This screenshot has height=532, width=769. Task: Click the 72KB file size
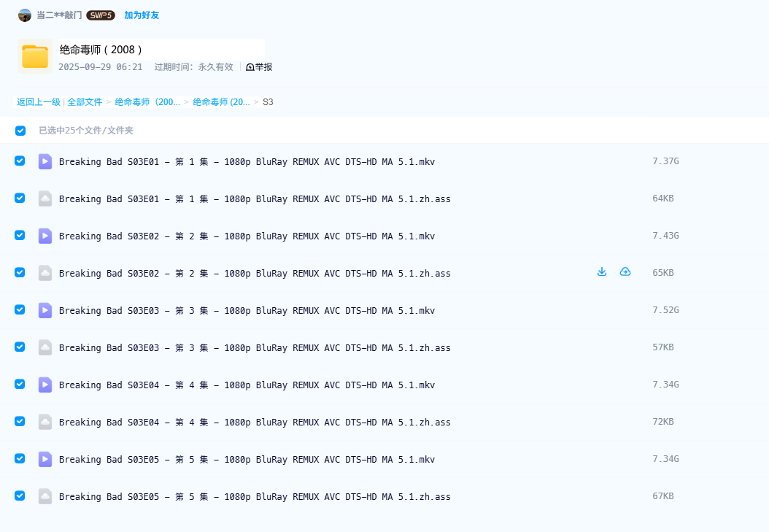tap(663, 422)
